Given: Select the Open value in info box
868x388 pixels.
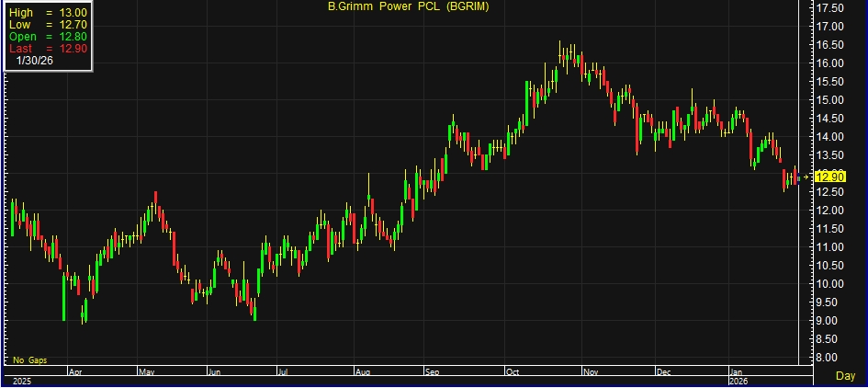Looking at the screenshot, I should 73,36.
